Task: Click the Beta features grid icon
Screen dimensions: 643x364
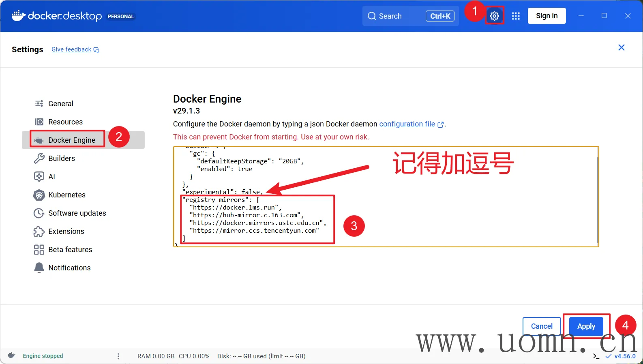Action: 39,250
